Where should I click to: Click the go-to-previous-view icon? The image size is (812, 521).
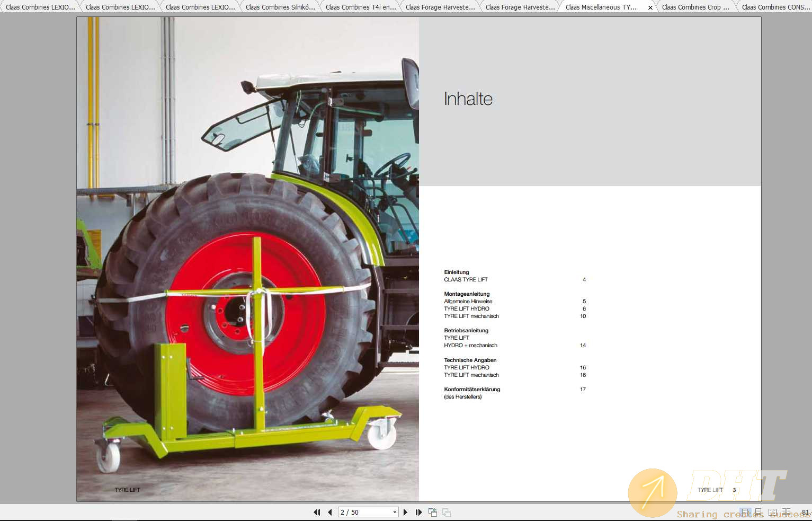pos(433,512)
